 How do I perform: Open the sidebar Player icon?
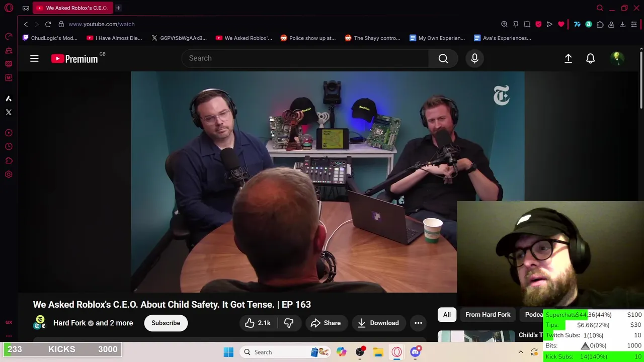tap(9, 133)
